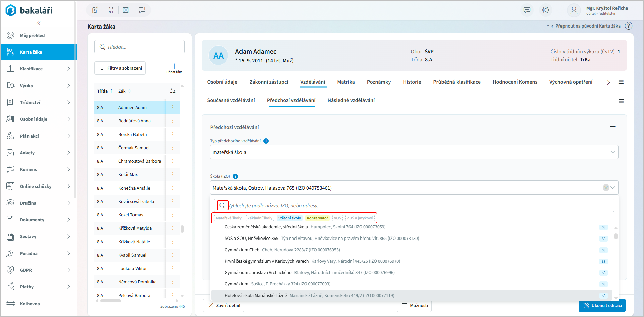The image size is (644, 317).
Task: Open the Typ předchozího vzdělávání dropdown
Action: [x=414, y=152]
